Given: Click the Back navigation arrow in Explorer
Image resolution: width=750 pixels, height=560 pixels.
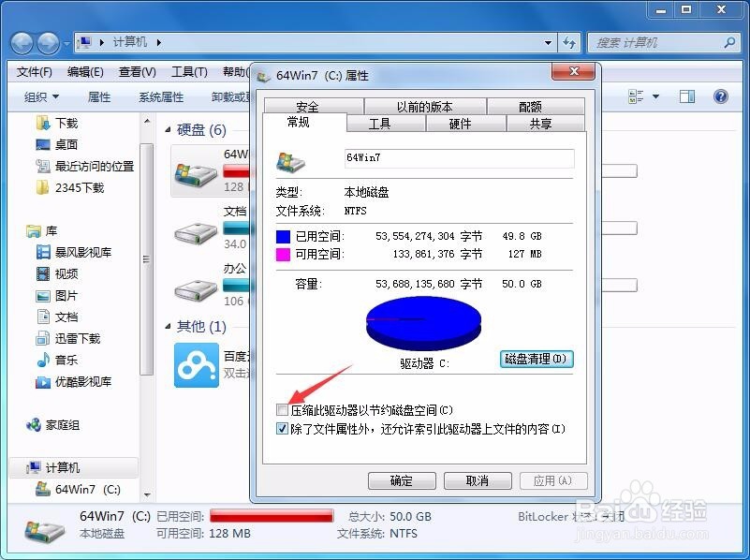Looking at the screenshot, I should [22, 43].
